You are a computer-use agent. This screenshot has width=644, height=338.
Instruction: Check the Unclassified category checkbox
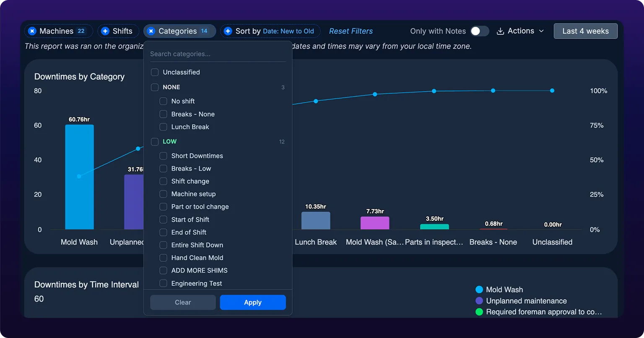tap(155, 72)
